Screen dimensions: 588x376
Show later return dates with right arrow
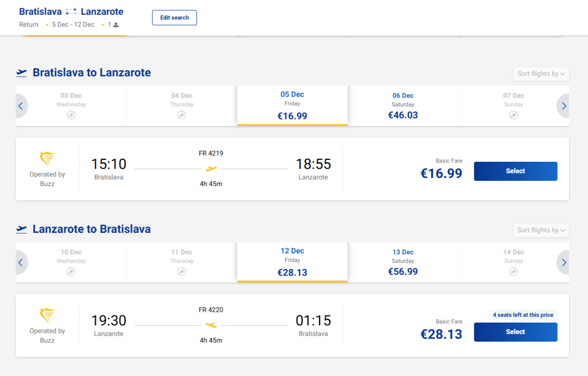[x=564, y=262]
